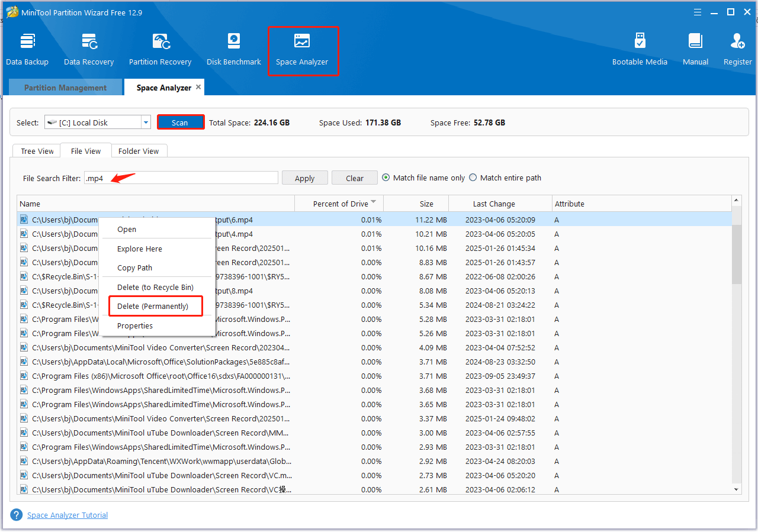Apply the file search filter
758x532 pixels.
pos(304,178)
